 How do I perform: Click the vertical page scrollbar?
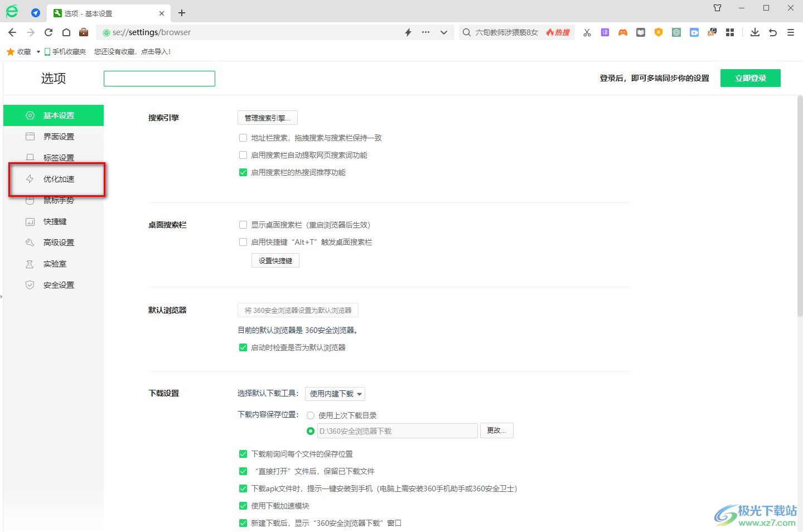[800, 206]
